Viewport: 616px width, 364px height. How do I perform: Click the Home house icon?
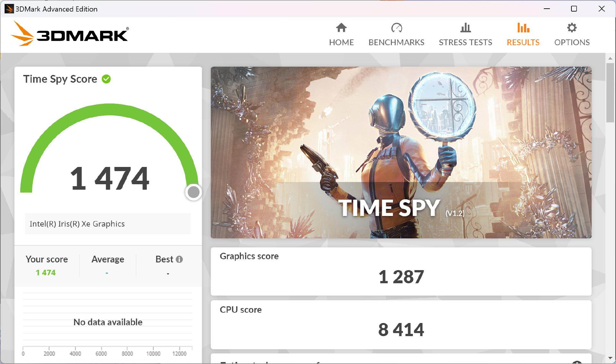[341, 28]
